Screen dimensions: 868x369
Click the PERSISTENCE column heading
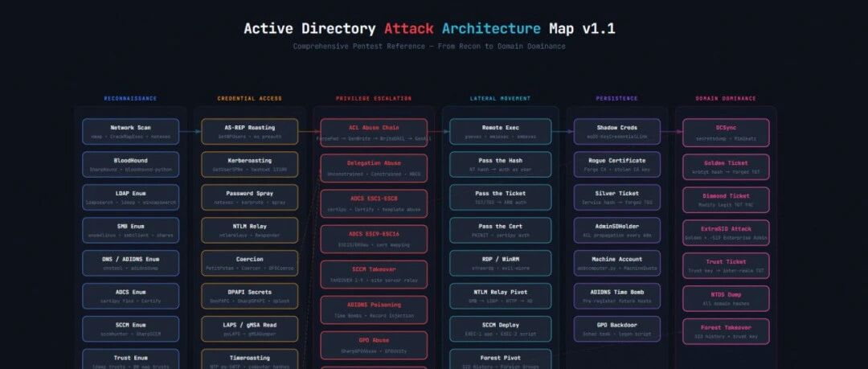pos(617,99)
